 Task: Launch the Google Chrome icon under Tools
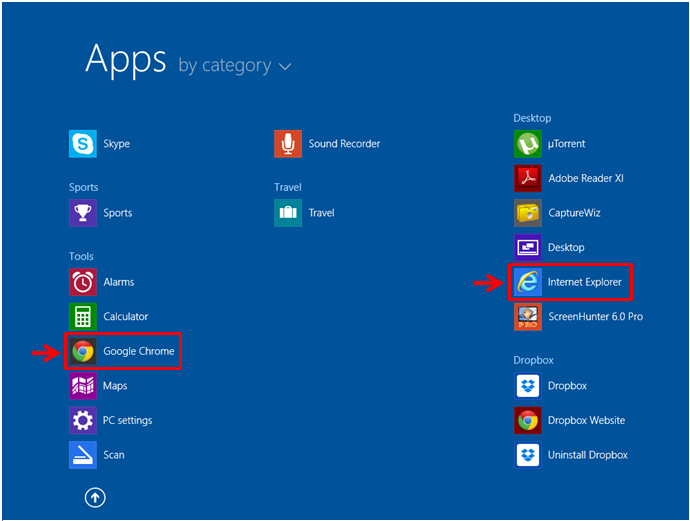83,351
